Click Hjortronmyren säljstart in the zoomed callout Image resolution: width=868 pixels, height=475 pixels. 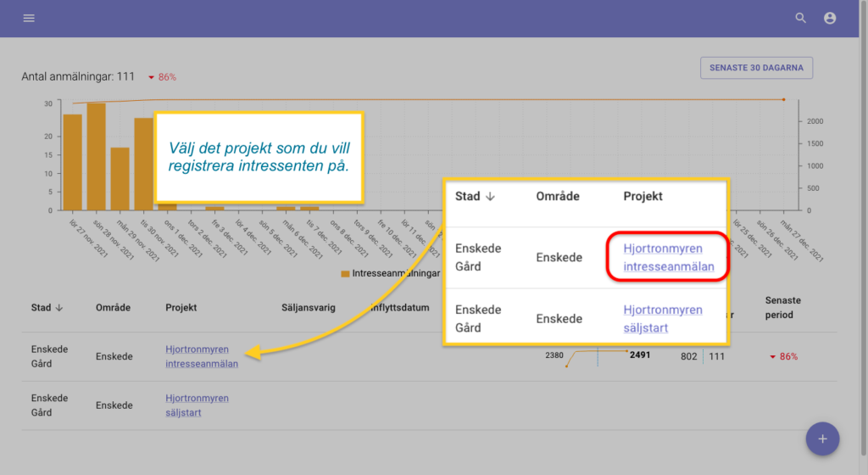(x=663, y=319)
